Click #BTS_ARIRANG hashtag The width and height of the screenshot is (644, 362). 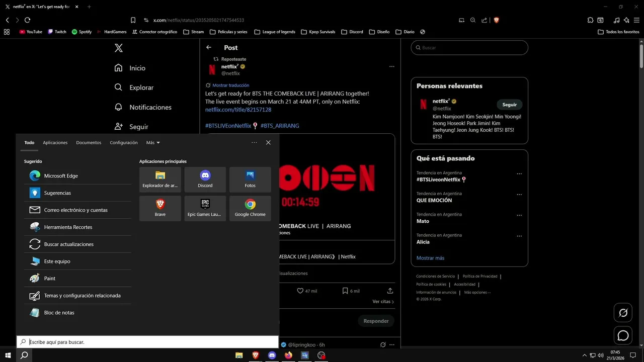[x=280, y=126]
